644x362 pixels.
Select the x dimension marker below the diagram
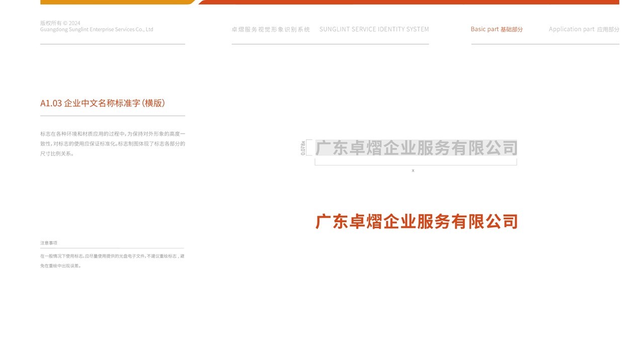tap(413, 170)
